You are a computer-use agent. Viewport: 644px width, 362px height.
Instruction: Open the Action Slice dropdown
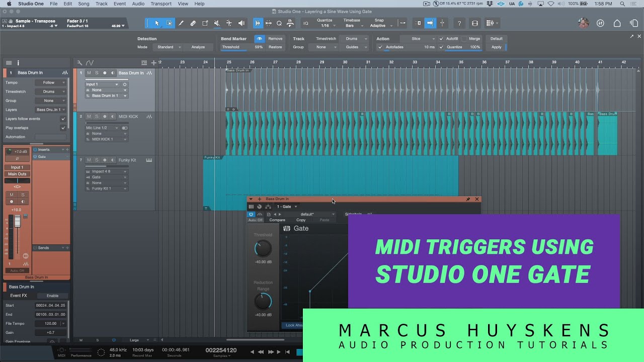(419, 39)
